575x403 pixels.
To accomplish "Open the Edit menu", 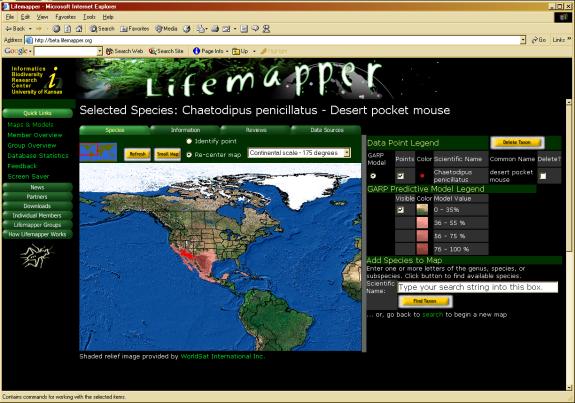I will pyautogui.click(x=25, y=17).
